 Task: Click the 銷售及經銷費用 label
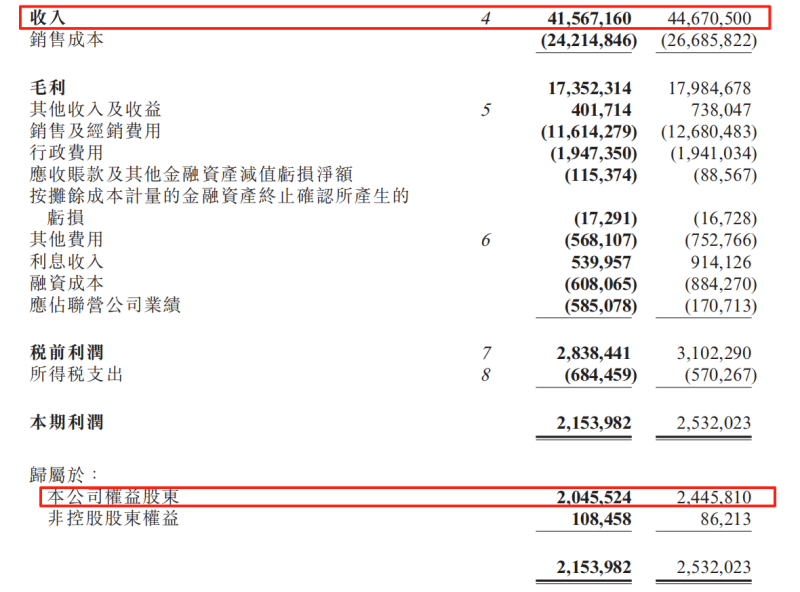tap(95, 131)
